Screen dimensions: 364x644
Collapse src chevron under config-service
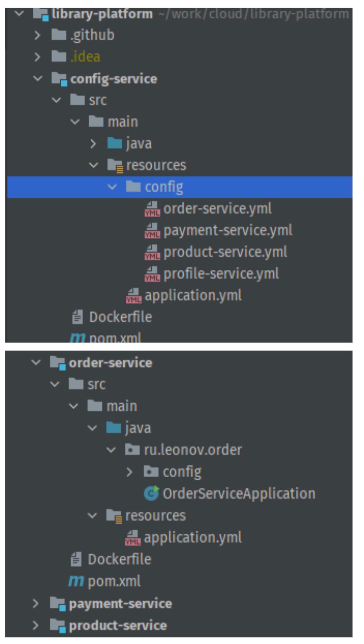point(56,100)
